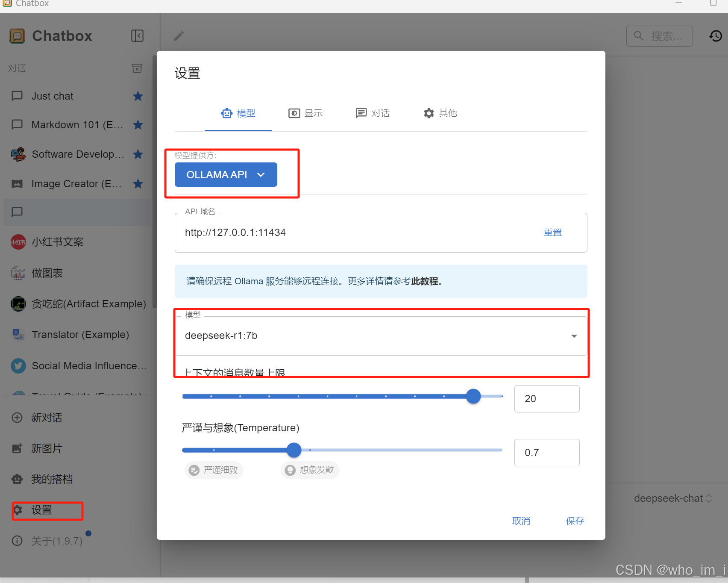Click the Translator Example icon
The width and height of the screenshot is (728, 583).
(18, 335)
